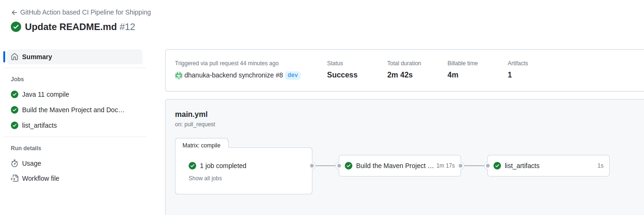Viewport: 644px width, 215px height.
Task: Open the Summary sidebar tab
Action: (75, 57)
